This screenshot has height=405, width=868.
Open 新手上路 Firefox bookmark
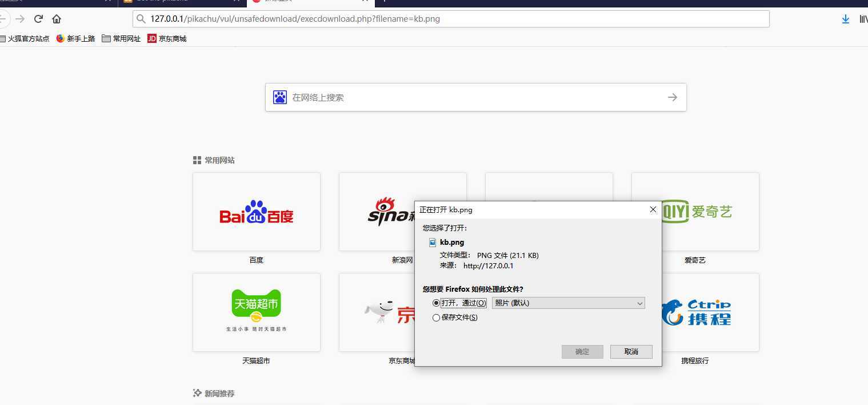point(75,39)
